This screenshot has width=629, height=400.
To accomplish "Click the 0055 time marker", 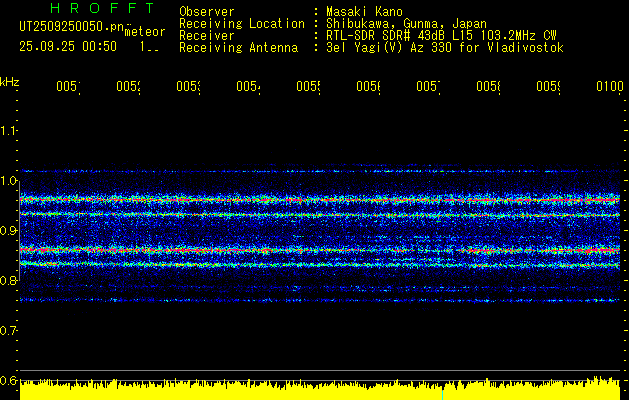I will [308, 87].
